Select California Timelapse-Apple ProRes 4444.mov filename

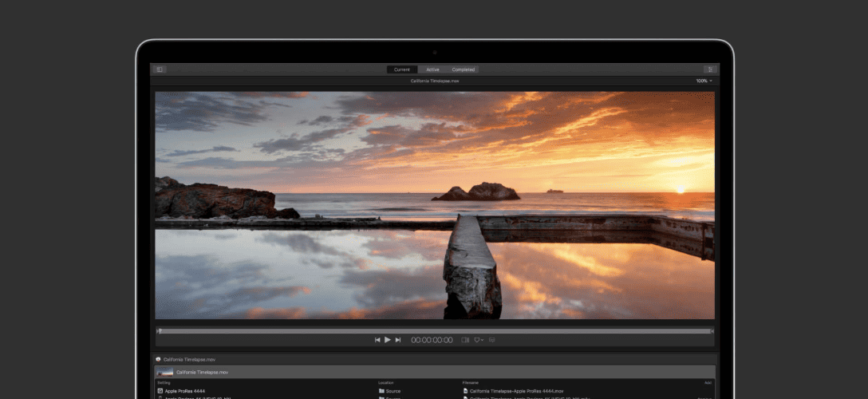tap(516, 391)
